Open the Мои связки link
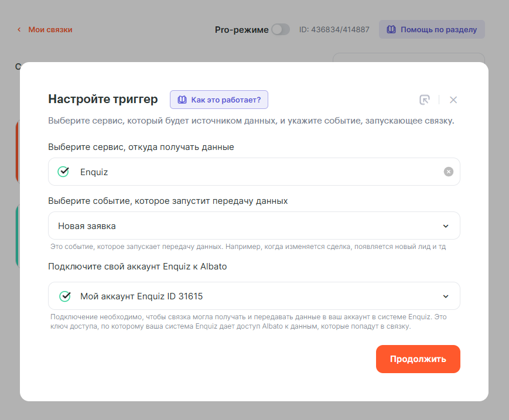 pyautogui.click(x=50, y=29)
